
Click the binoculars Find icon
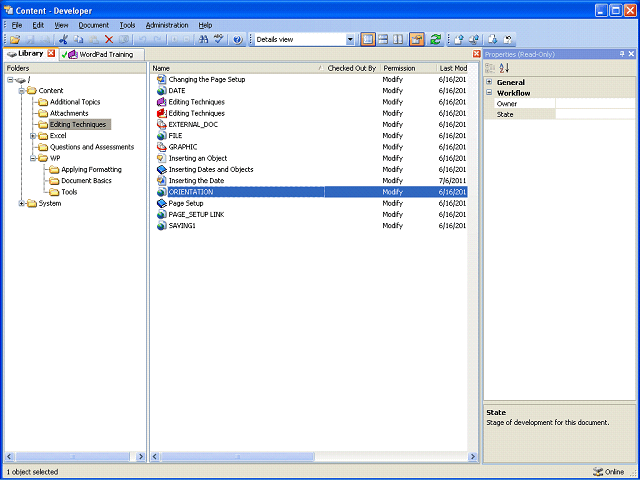tap(203, 40)
